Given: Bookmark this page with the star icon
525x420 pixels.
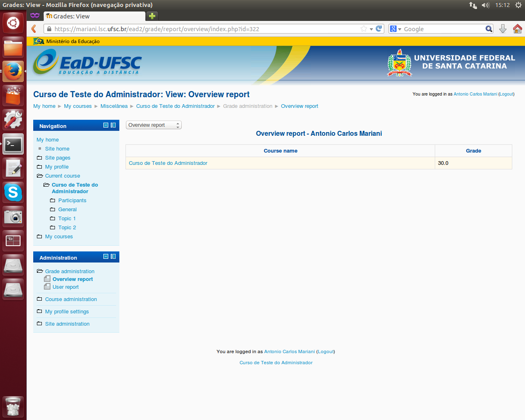Looking at the screenshot, I should [x=363, y=29].
